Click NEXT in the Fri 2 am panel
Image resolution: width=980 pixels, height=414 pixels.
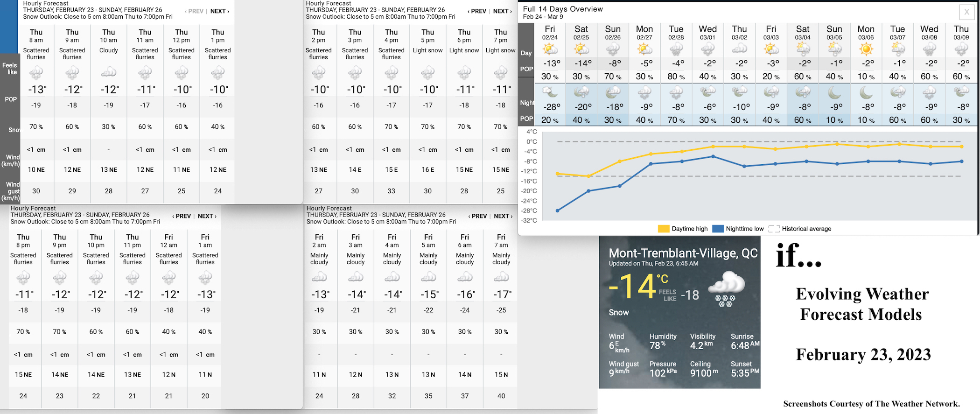(x=503, y=216)
